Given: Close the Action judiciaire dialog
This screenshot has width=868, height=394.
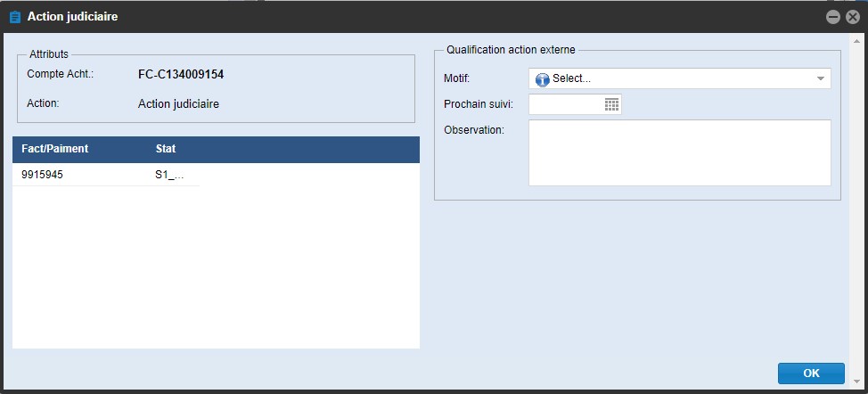Looking at the screenshot, I should [x=852, y=17].
